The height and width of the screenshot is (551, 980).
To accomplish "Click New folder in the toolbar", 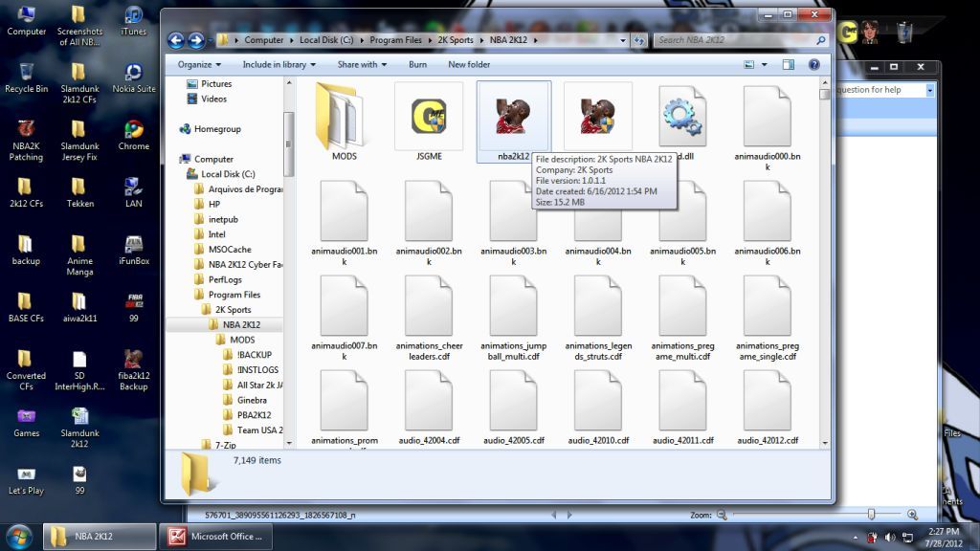I will coord(469,64).
